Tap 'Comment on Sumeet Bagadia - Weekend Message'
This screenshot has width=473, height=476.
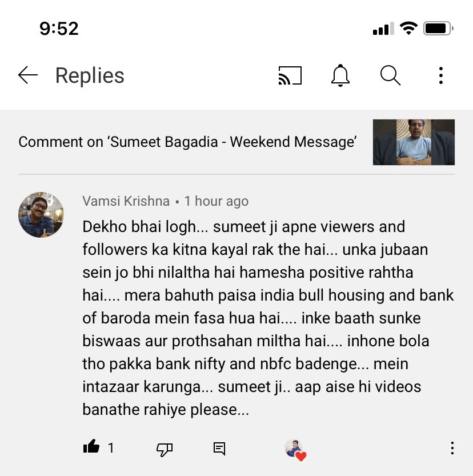187,142
